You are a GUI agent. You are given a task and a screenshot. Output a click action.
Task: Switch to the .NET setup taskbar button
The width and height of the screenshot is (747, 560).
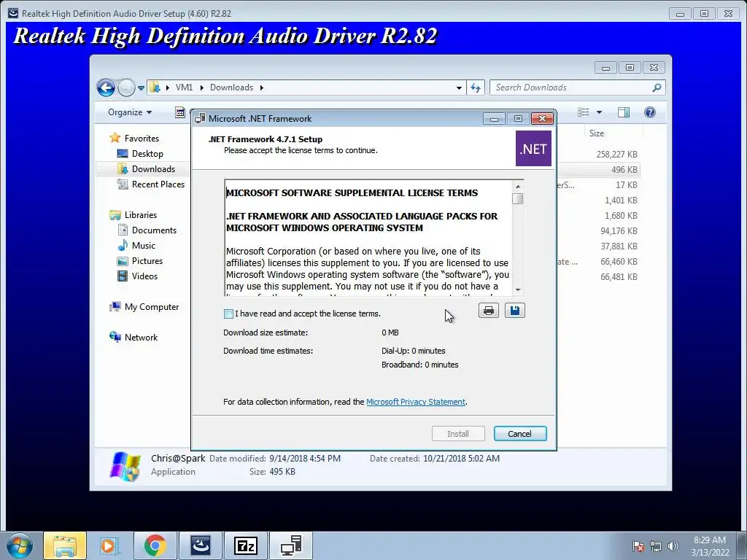pyautogui.click(x=291, y=546)
